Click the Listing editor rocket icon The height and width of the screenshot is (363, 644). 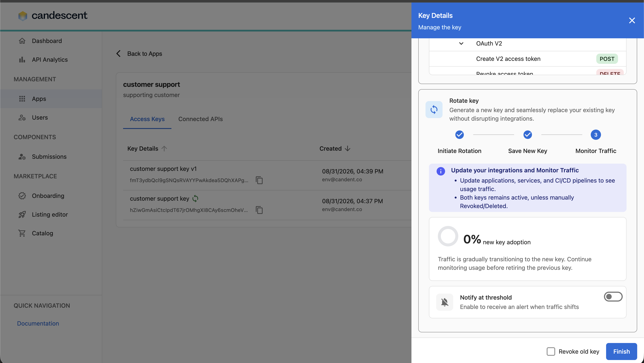(22, 214)
